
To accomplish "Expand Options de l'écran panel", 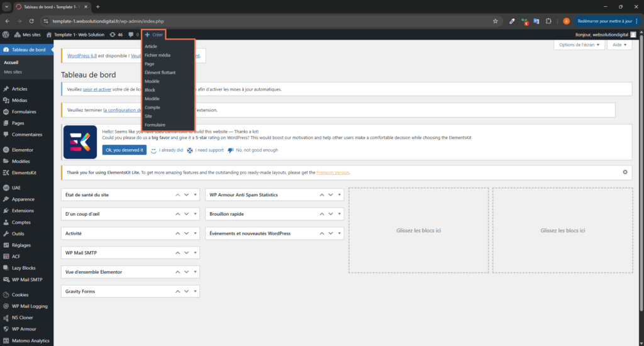I will [579, 45].
